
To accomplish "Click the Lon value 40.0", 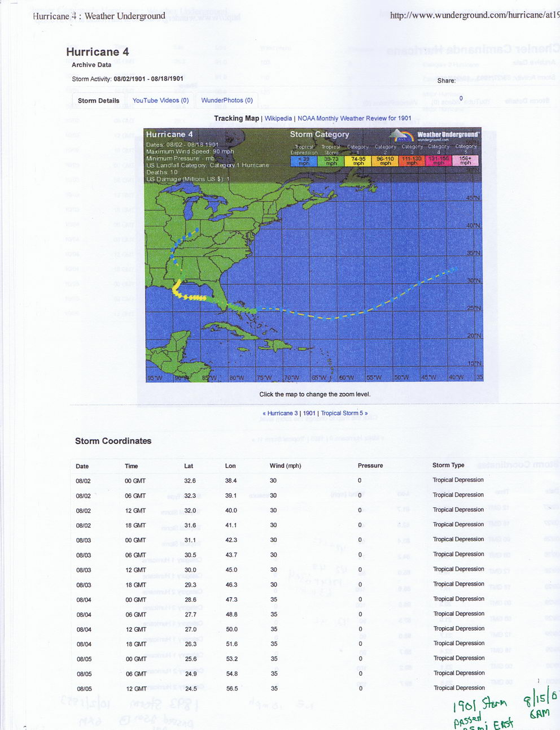I will point(231,510).
